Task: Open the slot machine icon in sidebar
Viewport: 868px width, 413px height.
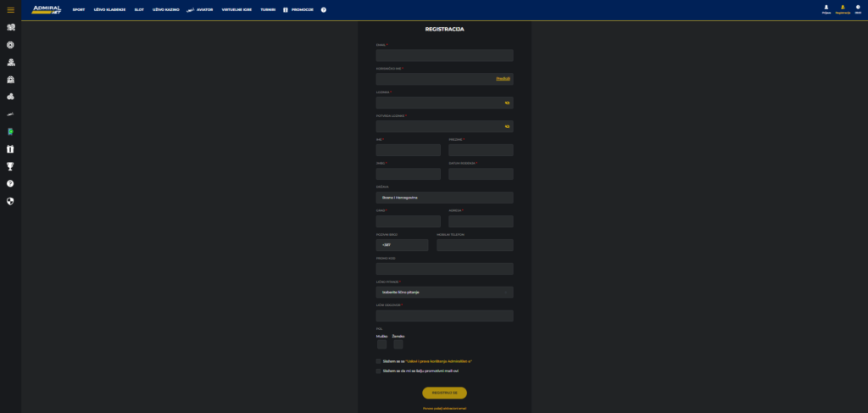Action: click(x=10, y=80)
